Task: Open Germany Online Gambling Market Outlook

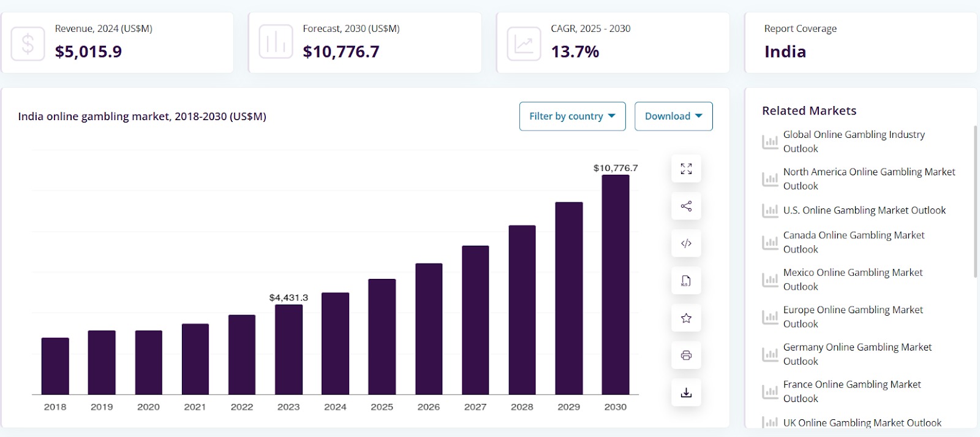Action: point(858,354)
